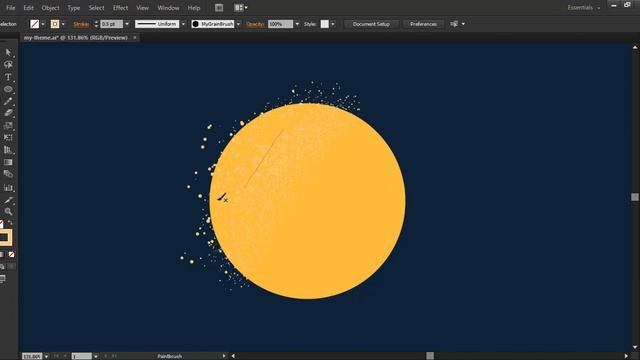Click the zoom percentage field in status bar
640x360 pixels.
(32, 356)
